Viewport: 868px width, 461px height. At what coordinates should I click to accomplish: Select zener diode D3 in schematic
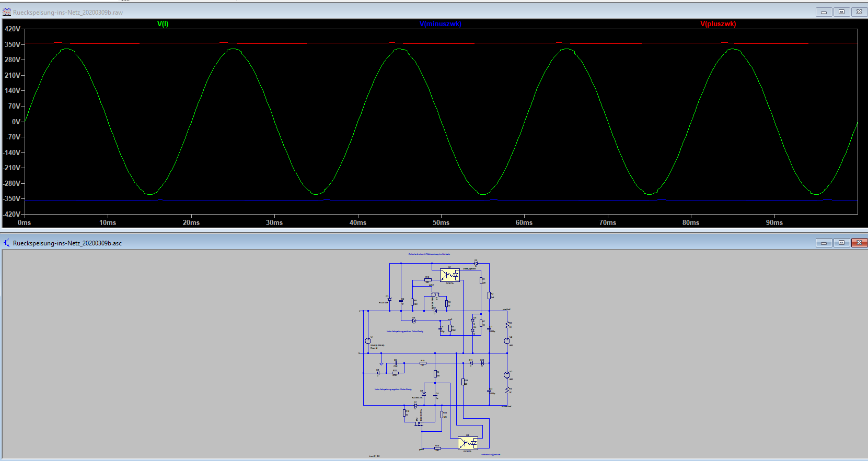click(389, 299)
